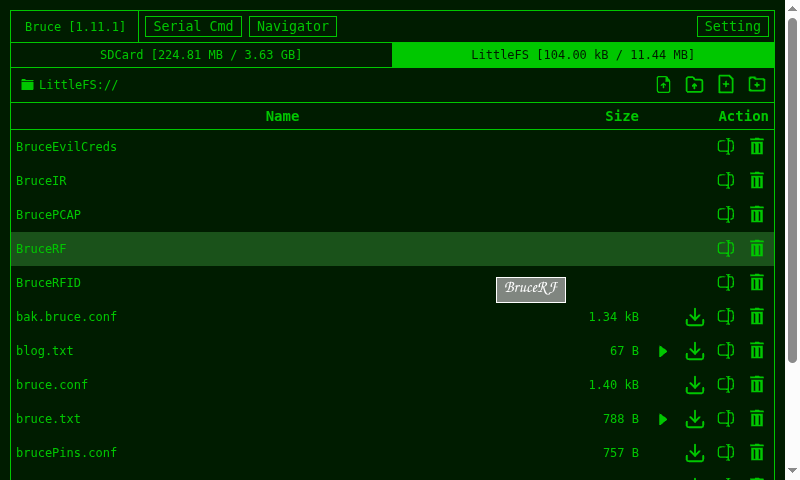The image size is (800, 480).
Task: Create a new folder with the toolbar icon
Action: (757, 85)
